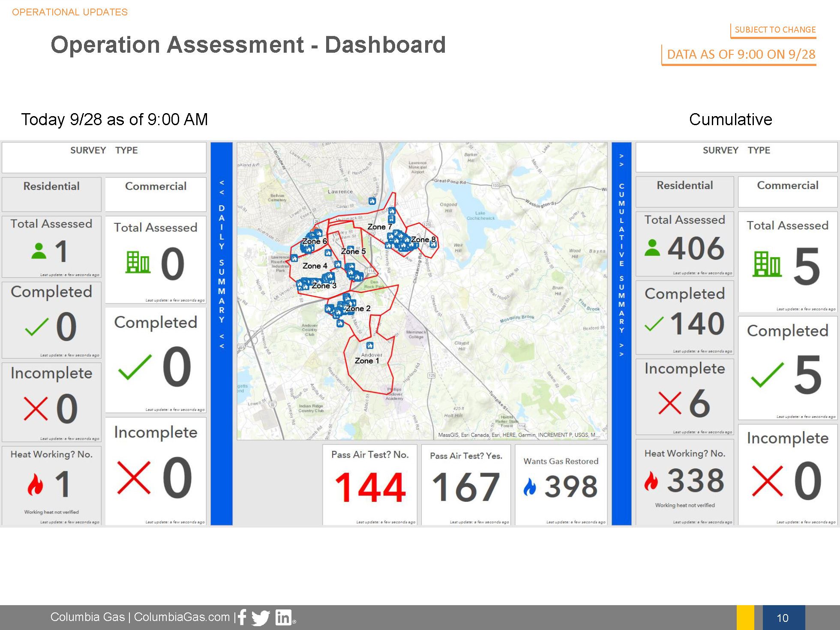Image resolution: width=840 pixels, height=630 pixels.
Task: Click green building icon in cumulative Commercial
Action: coord(767,264)
